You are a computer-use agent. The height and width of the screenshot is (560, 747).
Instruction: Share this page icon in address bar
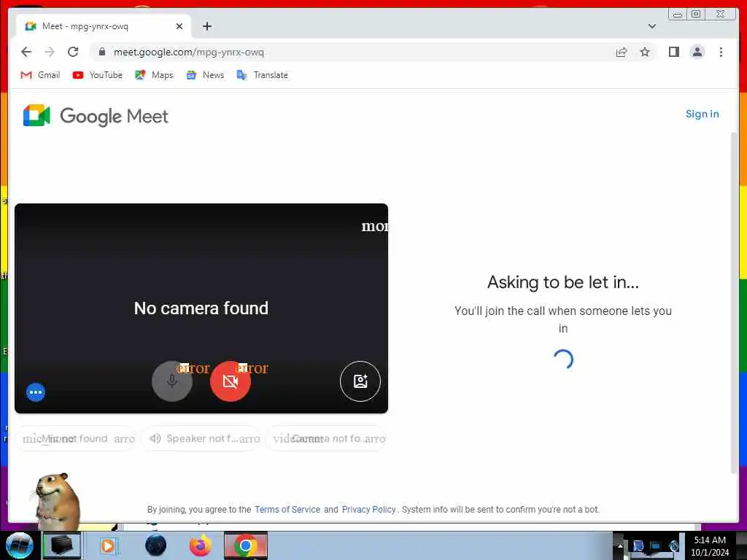622,52
